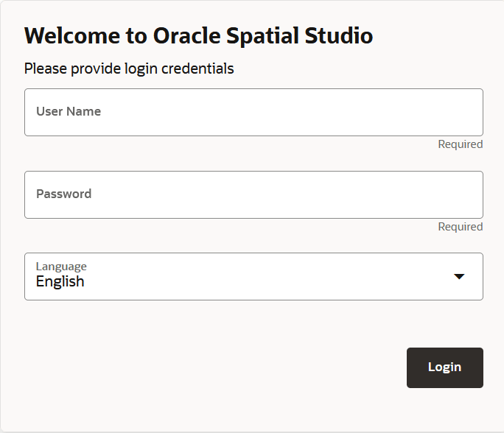
Task: Select the English language value
Action: pos(60,282)
